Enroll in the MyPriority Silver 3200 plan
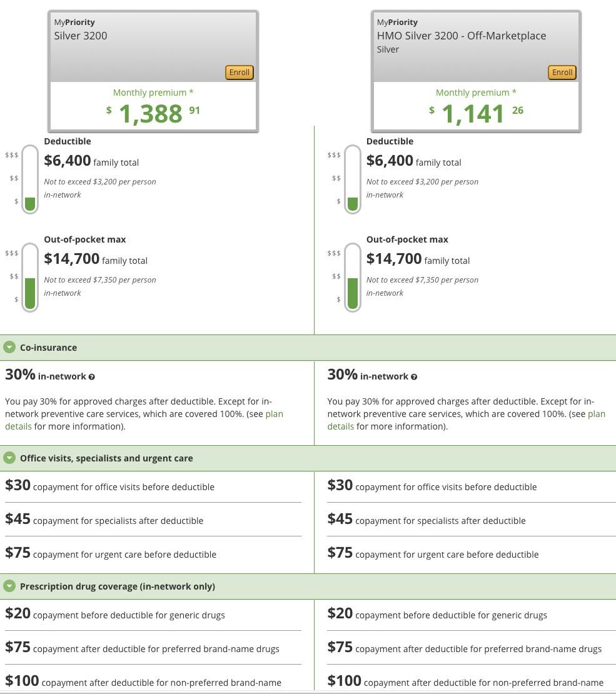The width and height of the screenshot is (616, 694). pos(239,73)
